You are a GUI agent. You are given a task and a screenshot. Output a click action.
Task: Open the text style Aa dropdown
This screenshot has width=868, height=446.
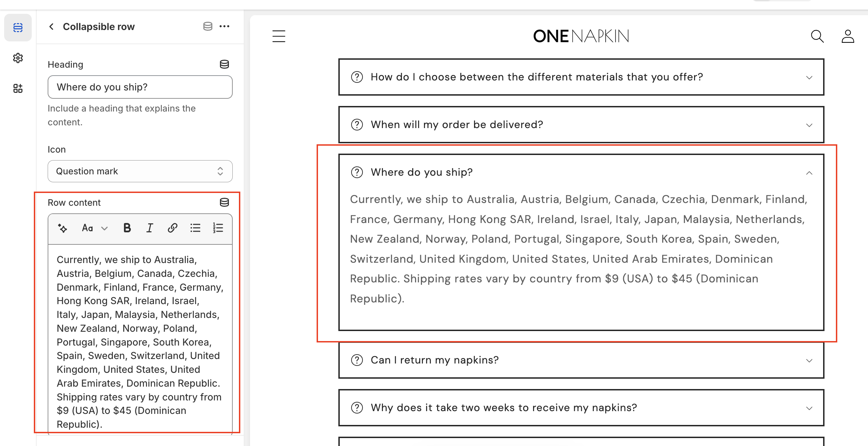(x=95, y=228)
